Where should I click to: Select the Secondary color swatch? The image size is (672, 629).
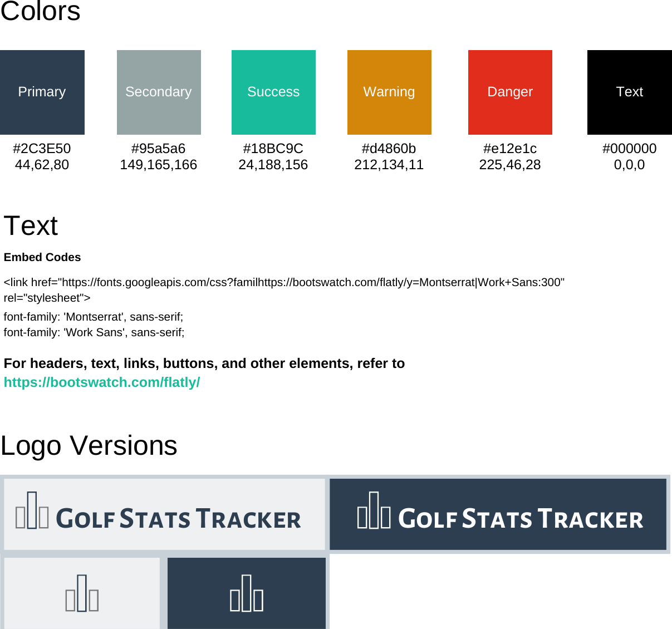159,92
